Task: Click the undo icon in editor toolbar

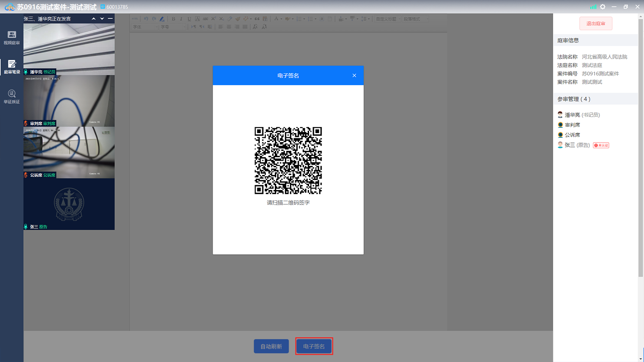Action: coord(146,19)
